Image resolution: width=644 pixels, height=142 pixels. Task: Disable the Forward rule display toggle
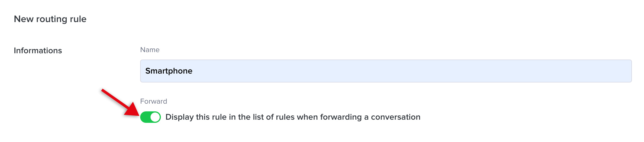pos(150,117)
